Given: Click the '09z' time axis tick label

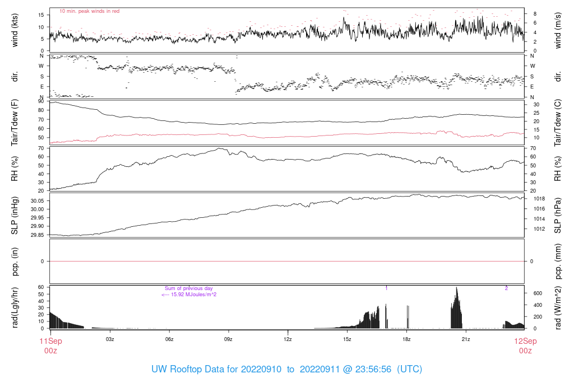Looking at the screenshot, I should coord(229,339).
